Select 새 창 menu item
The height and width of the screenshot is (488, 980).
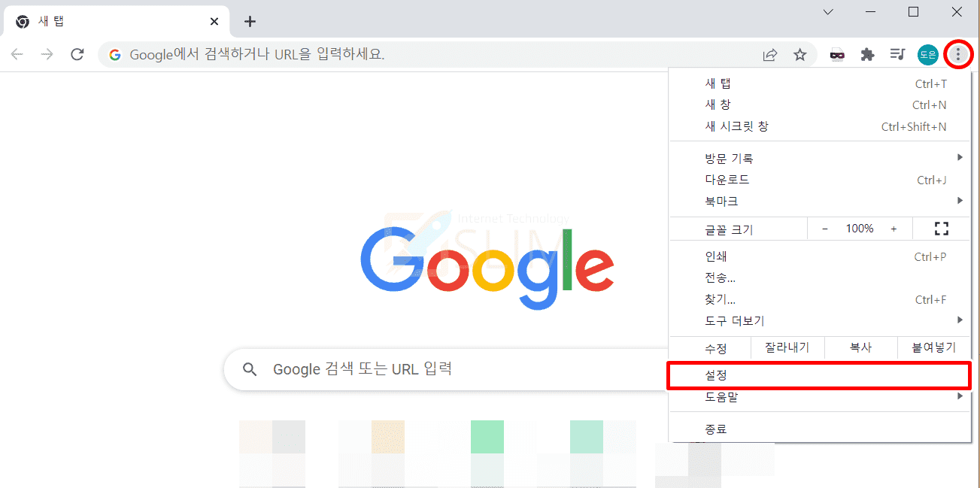tap(820, 105)
